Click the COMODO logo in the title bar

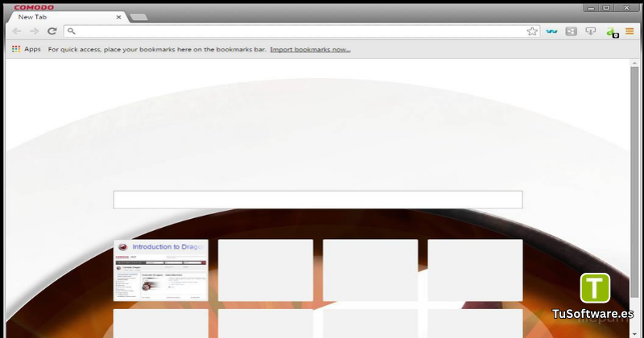(x=34, y=7)
